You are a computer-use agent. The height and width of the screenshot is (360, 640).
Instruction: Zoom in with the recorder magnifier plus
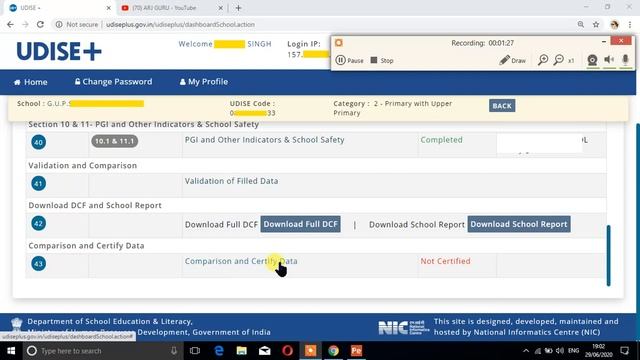coord(543,60)
